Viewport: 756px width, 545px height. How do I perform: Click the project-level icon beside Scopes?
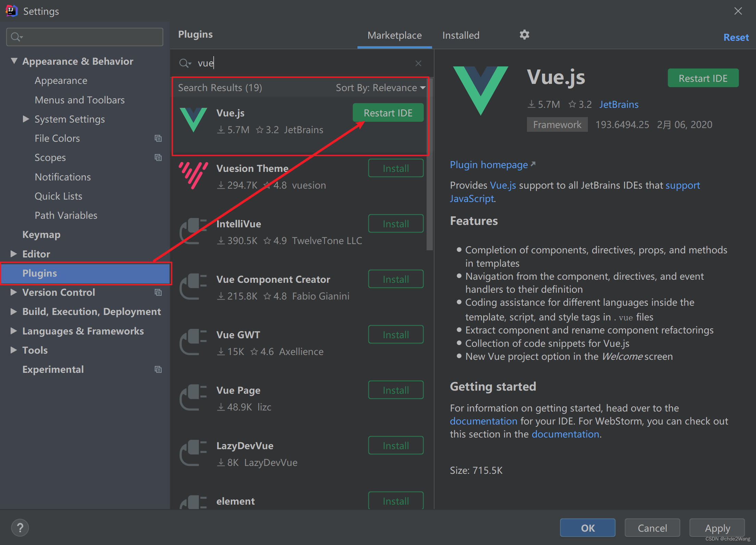point(158,157)
